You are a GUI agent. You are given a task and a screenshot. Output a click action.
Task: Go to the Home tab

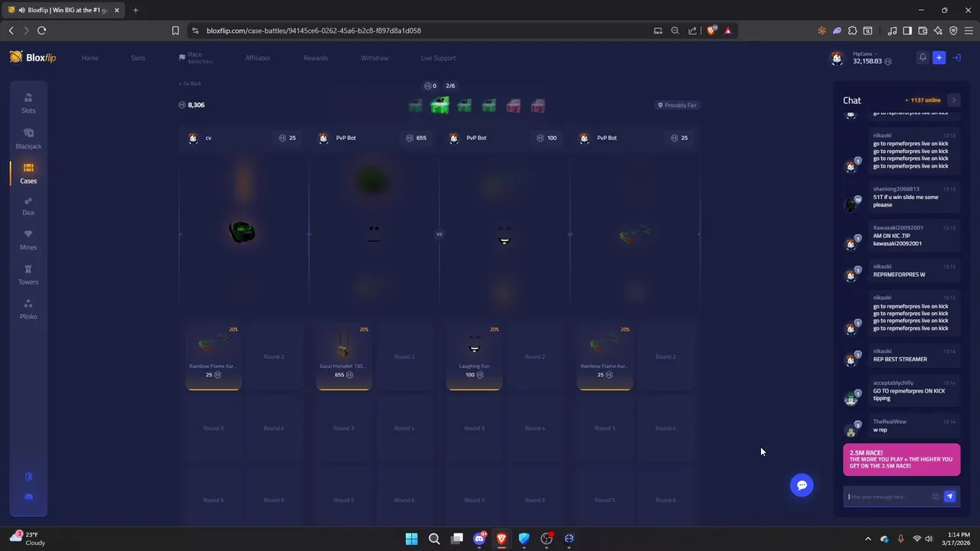click(x=90, y=58)
